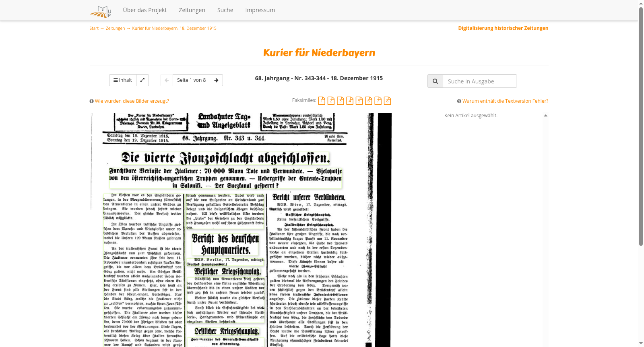Open the 'Seite 1 von 8' page selector
The image size is (644, 347).
[192, 80]
